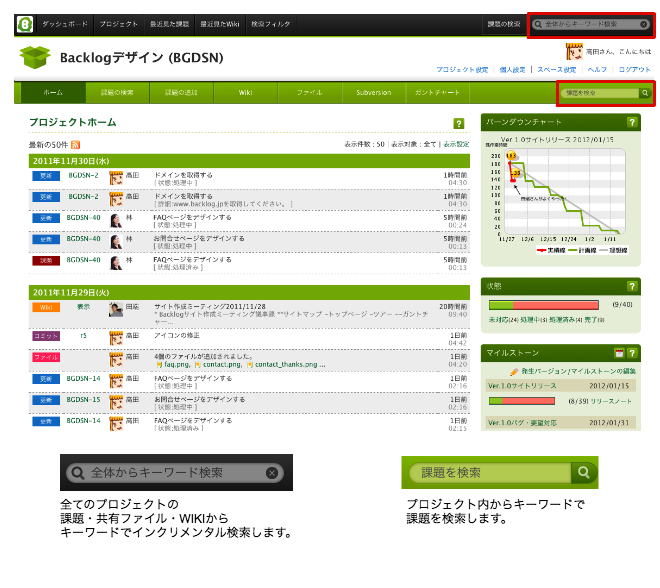Click the 2011年11月29日(火) date header
The height and width of the screenshot is (588, 660).
click(x=249, y=293)
